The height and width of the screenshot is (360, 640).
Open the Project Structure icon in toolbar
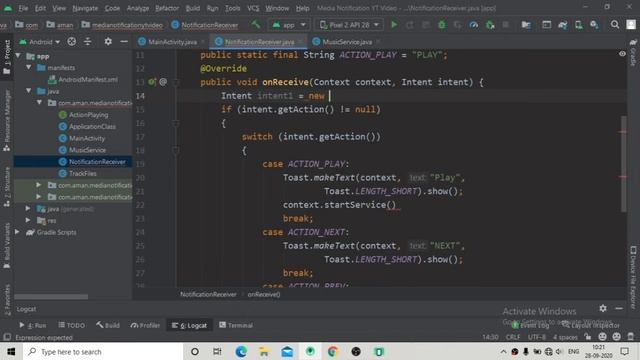[526, 25]
